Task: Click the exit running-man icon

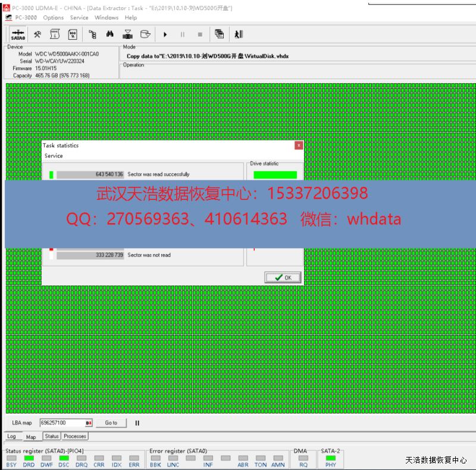Action: pyautogui.click(x=239, y=35)
